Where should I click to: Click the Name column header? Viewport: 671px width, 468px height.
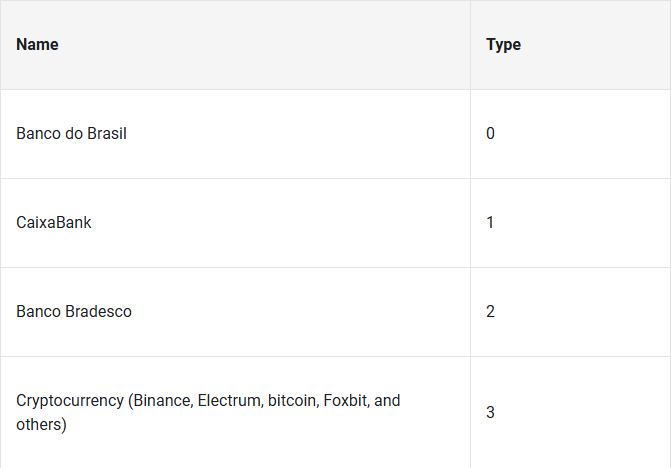point(37,44)
